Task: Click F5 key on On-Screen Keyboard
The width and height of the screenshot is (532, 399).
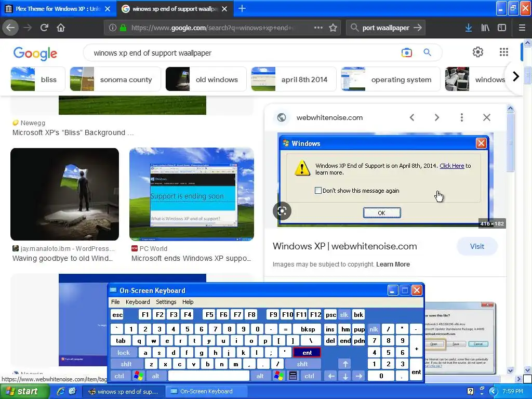Action: 209,315
